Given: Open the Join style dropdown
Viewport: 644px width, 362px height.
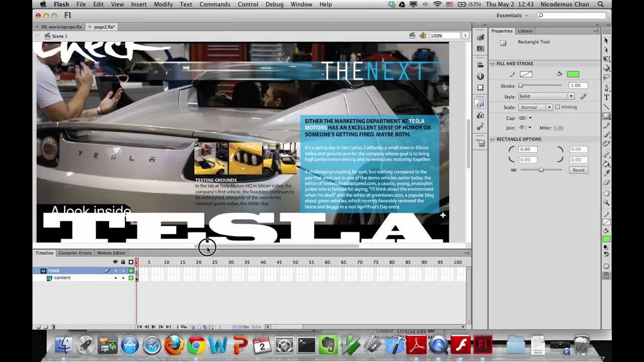Looking at the screenshot, I should click(525, 128).
